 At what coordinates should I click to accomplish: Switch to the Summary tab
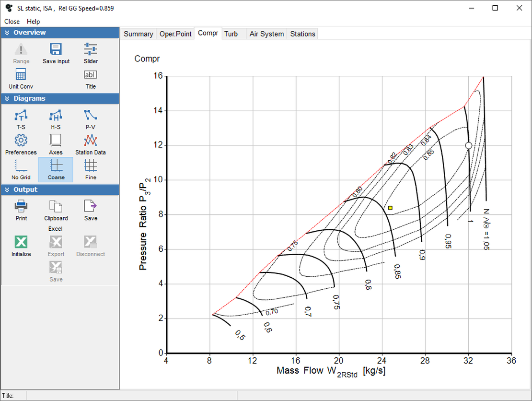click(139, 34)
